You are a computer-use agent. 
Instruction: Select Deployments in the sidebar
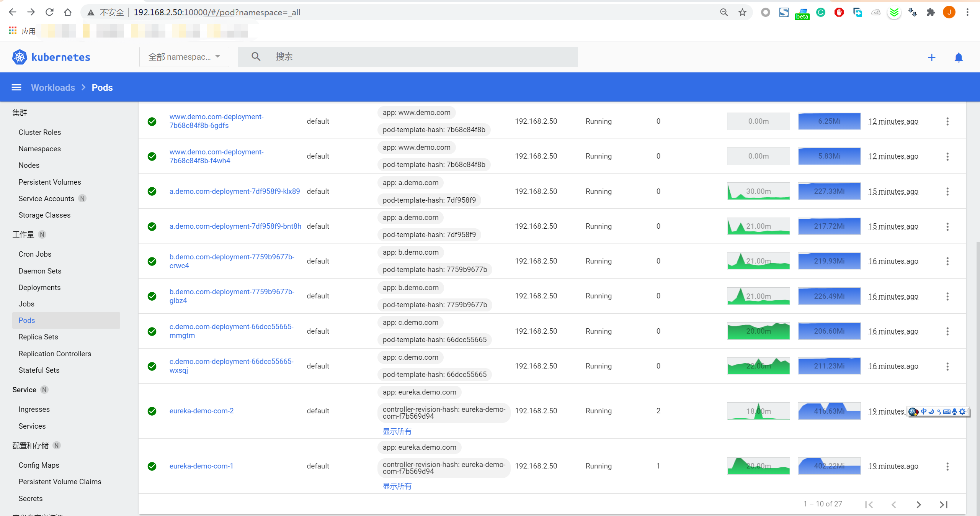click(x=39, y=287)
